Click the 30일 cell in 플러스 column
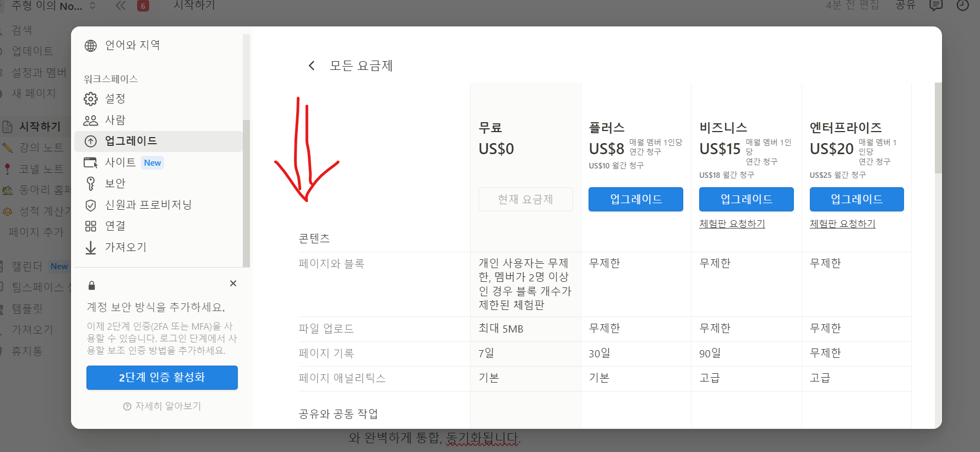Image resolution: width=980 pixels, height=452 pixels. pos(600,353)
